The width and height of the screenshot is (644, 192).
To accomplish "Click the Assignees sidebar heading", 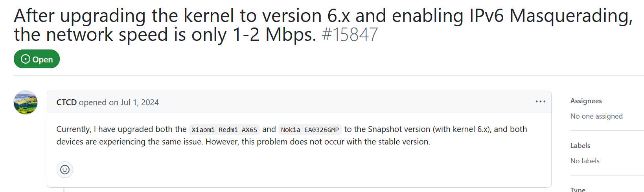I will pyautogui.click(x=586, y=101).
